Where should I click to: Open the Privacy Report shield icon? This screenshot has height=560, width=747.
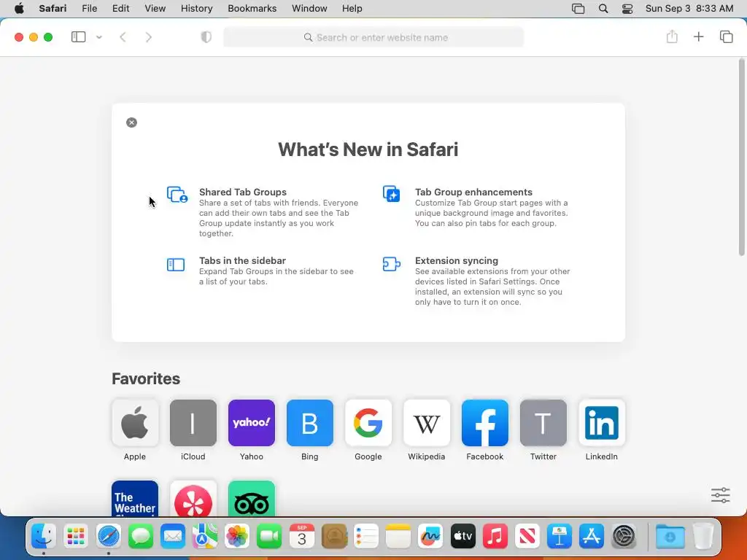(x=206, y=37)
